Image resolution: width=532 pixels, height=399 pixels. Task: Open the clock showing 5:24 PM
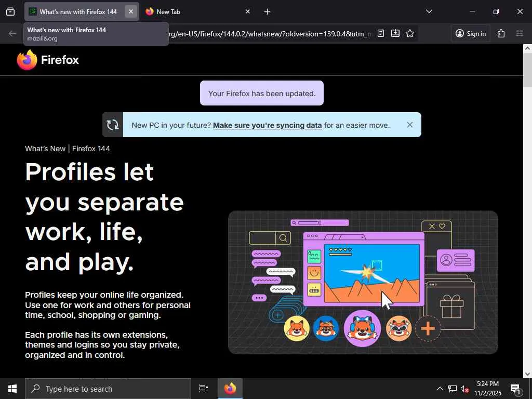click(x=487, y=389)
